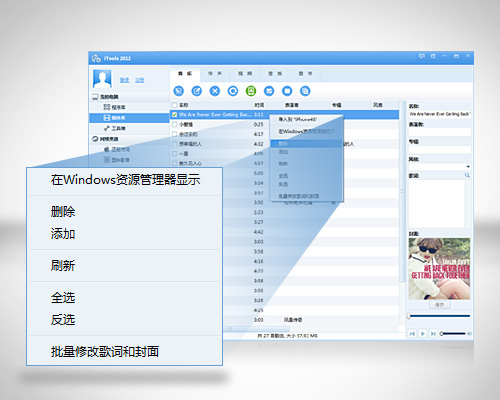Sort the list by the 名称 column header
Image resolution: width=500 pixels, height=400 pixels.
(x=184, y=105)
